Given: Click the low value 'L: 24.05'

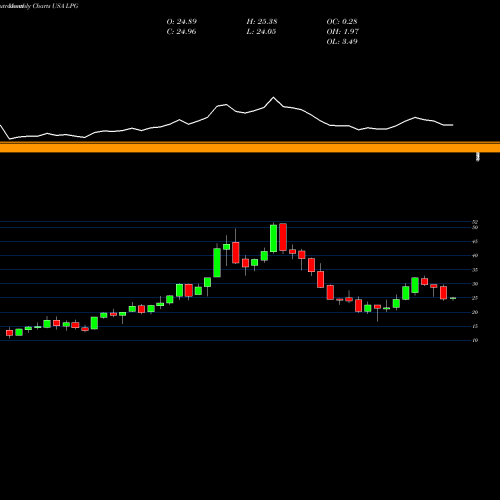Looking at the screenshot, I should tap(261, 32).
